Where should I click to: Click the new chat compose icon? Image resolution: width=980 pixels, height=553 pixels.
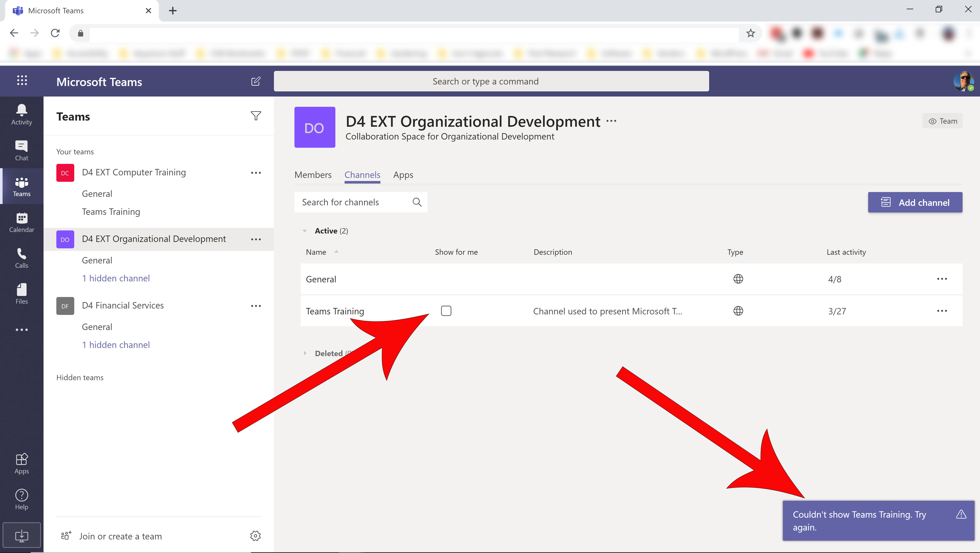[256, 81]
